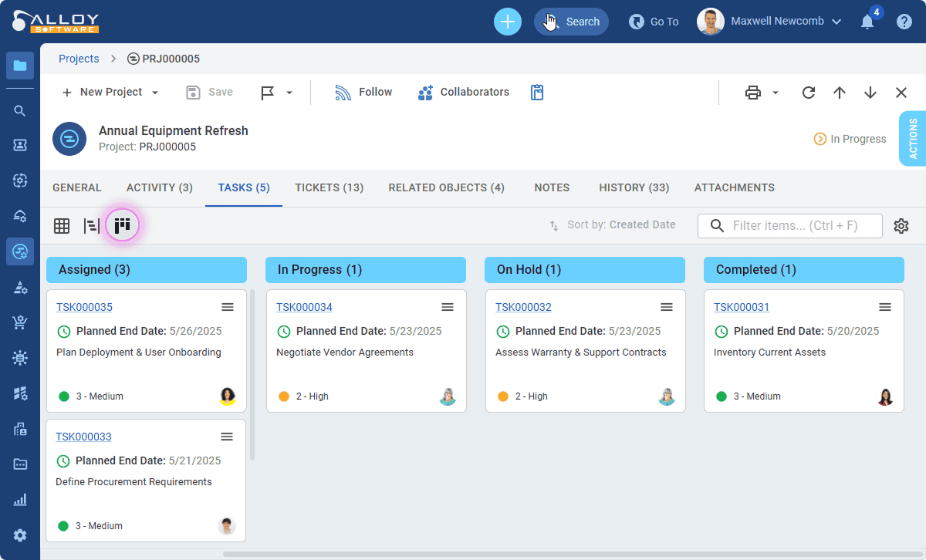This screenshot has height=560, width=926.
Task: Go to the previous record with up arrow
Action: click(840, 93)
